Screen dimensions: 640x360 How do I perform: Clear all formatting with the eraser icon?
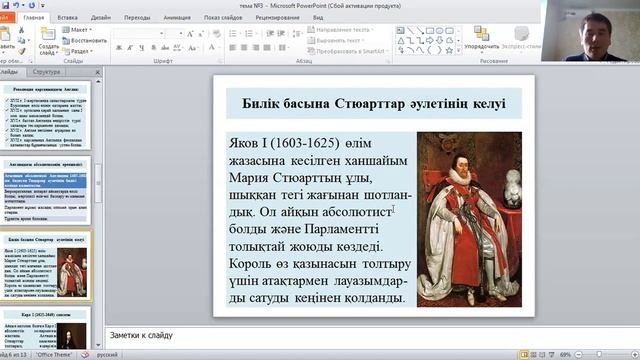pos(217,34)
